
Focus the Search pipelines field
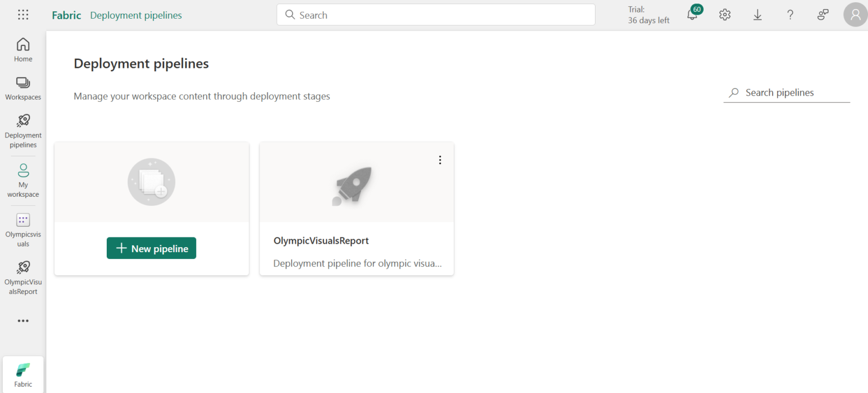(x=787, y=93)
